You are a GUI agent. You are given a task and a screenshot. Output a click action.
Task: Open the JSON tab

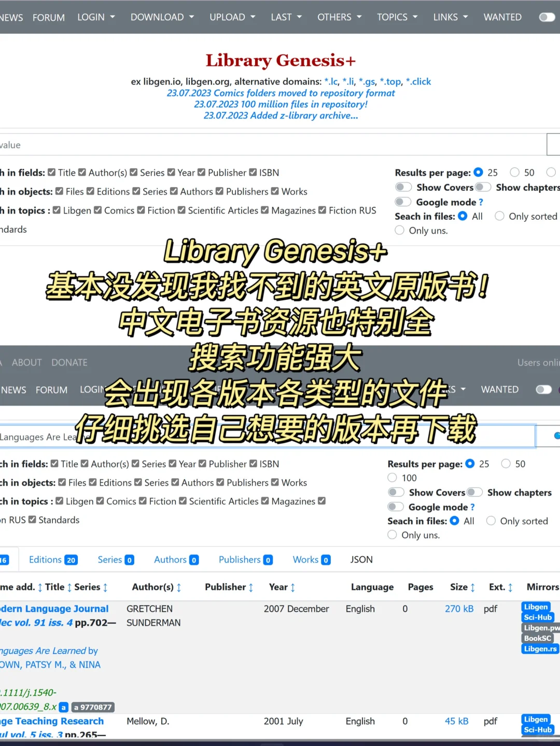pyautogui.click(x=361, y=560)
